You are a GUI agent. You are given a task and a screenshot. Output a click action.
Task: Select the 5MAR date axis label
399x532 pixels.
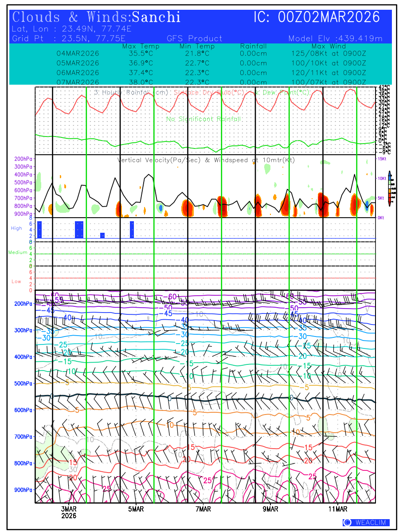[136, 509]
